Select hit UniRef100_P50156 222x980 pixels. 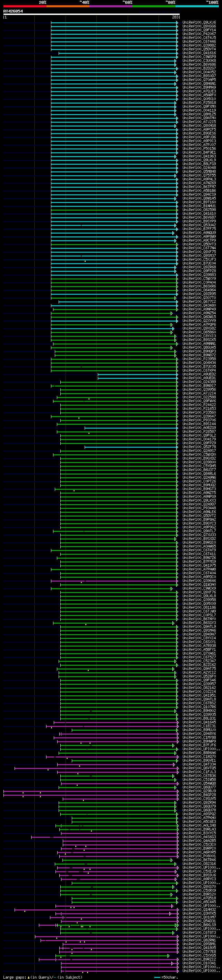tap(199, 149)
